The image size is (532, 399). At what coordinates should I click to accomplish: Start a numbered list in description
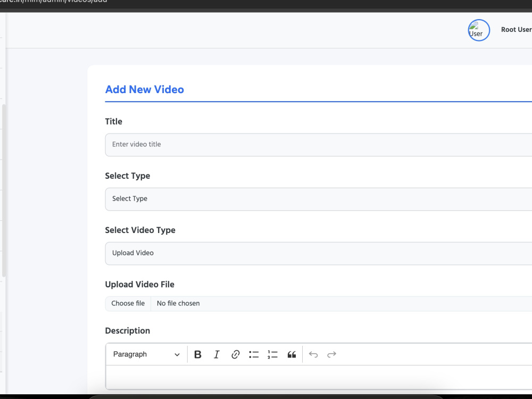pyautogui.click(x=272, y=354)
